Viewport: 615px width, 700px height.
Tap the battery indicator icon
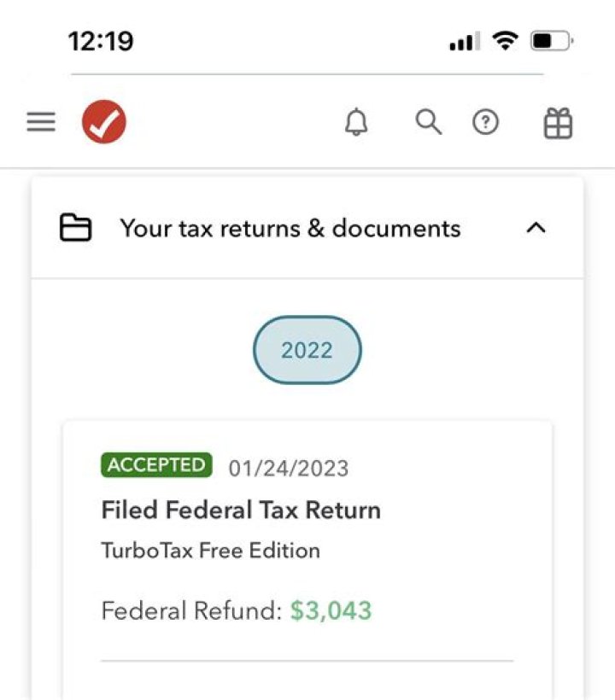point(551,41)
